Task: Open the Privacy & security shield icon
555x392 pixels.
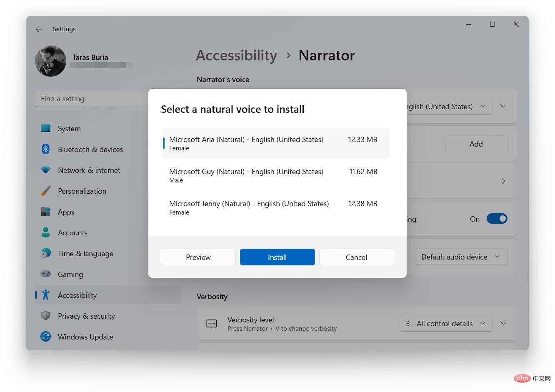Action: [x=46, y=316]
